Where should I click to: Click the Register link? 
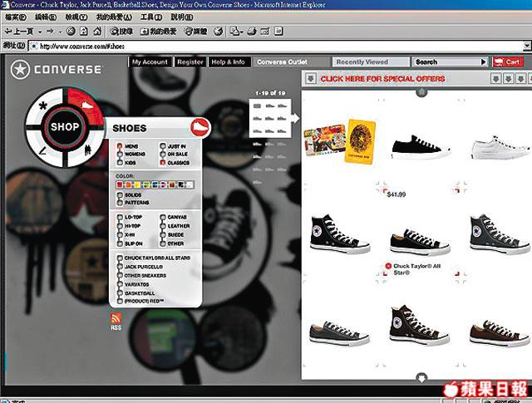click(x=190, y=62)
